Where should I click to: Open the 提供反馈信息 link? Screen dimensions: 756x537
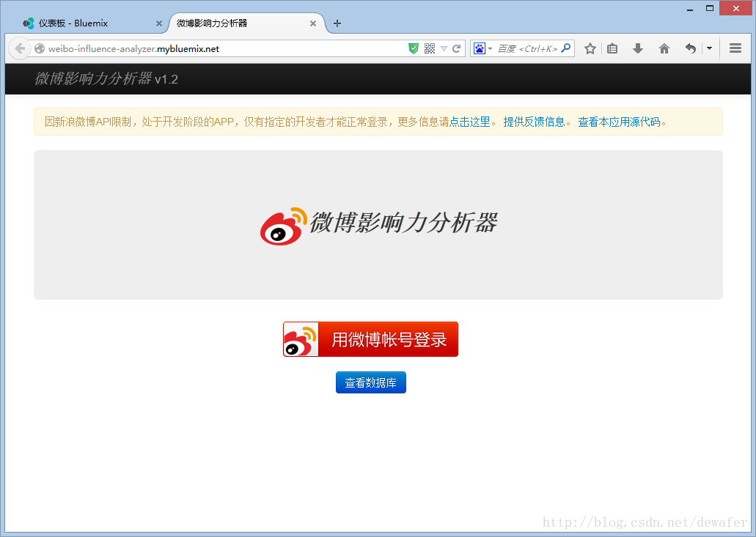(x=534, y=122)
